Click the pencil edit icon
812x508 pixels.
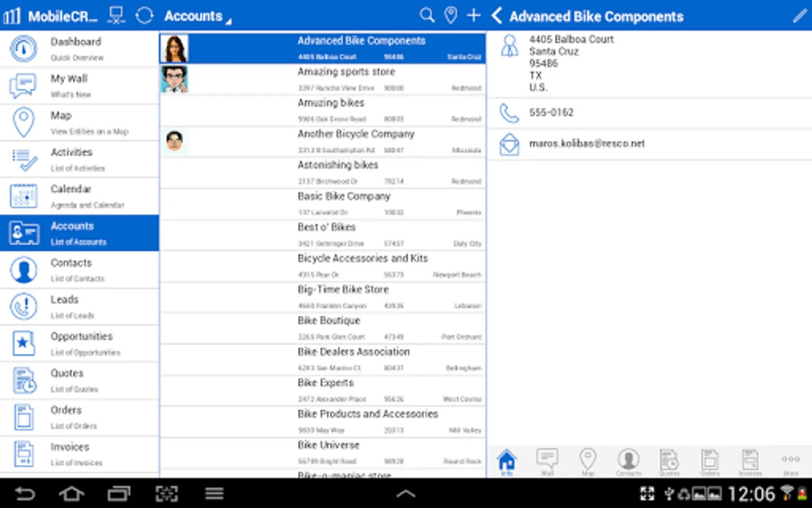pyautogui.click(x=800, y=16)
